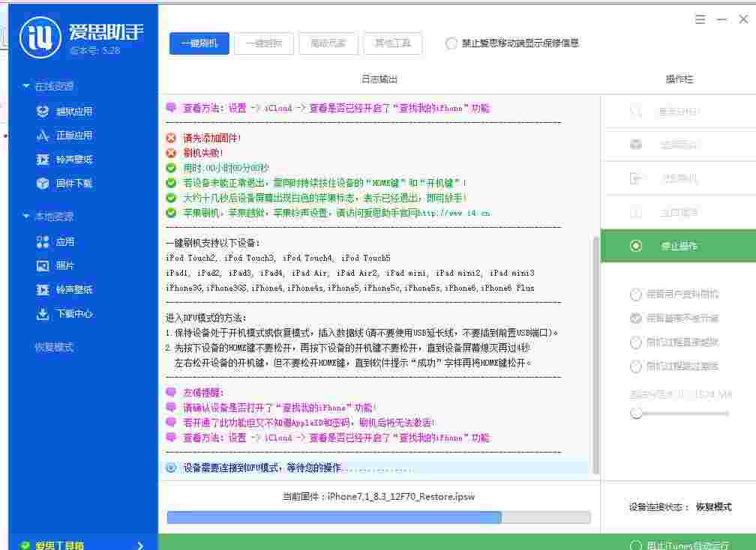Select 应用 under local resources
This screenshot has height=550, width=756.
click(x=64, y=241)
